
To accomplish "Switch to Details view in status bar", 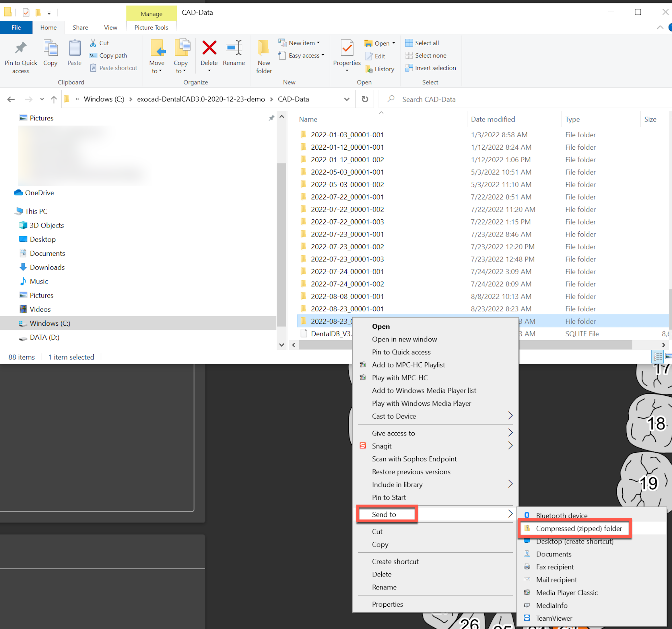I will [657, 357].
